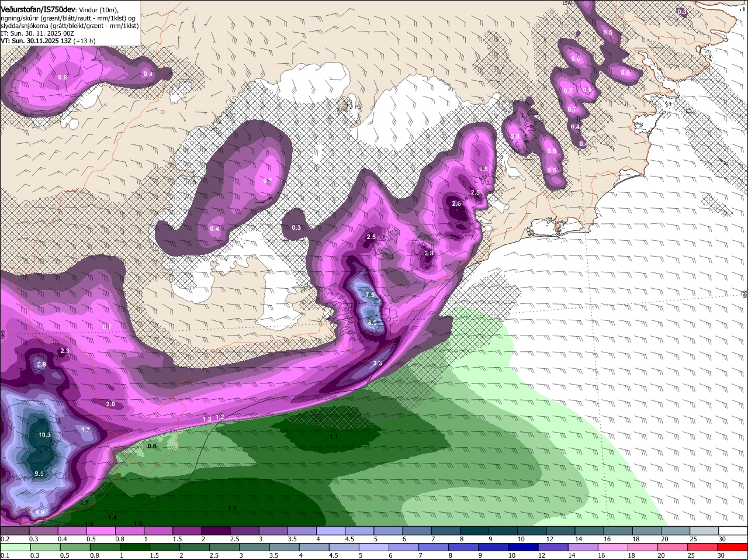748x560 pixels.
Task: Select the 30 label in the upper legend row
Action: (722, 539)
